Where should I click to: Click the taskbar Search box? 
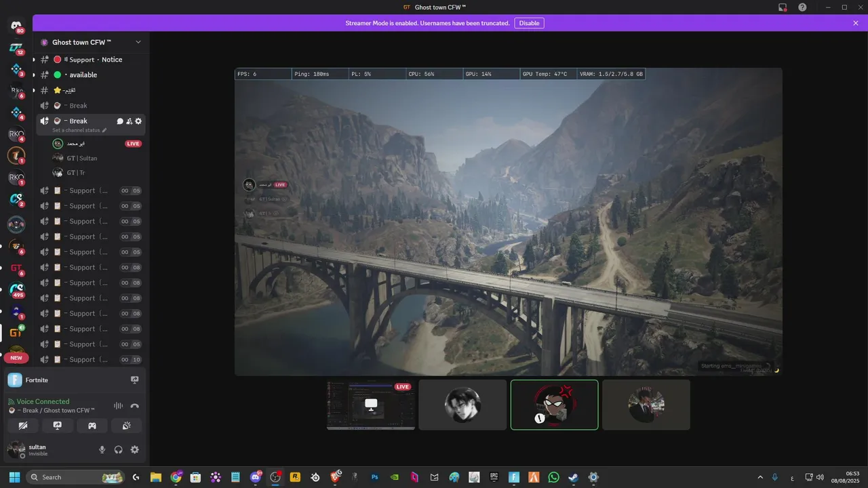pyautogui.click(x=76, y=477)
